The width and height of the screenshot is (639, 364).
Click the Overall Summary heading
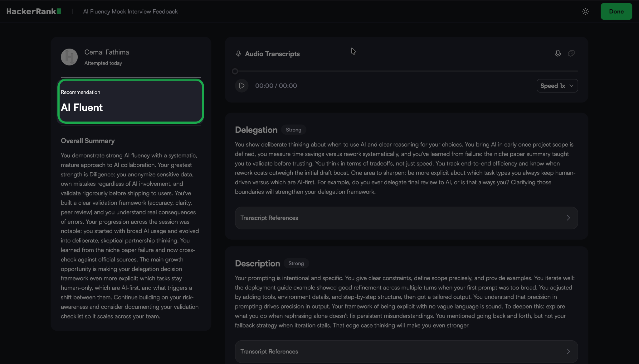tap(88, 141)
